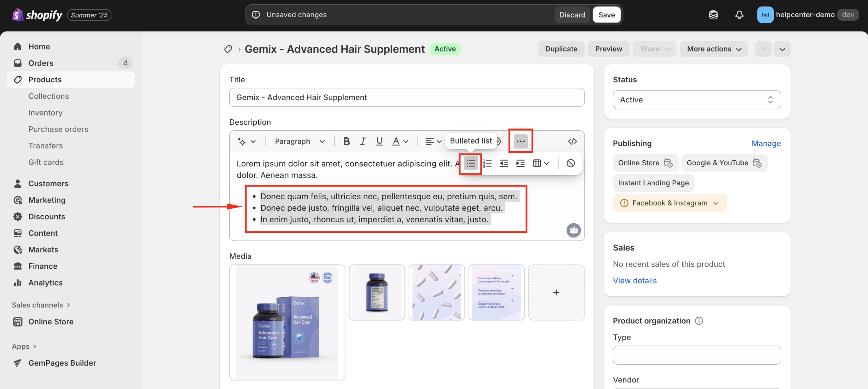The height and width of the screenshot is (389, 868).
Task: Expand the Paragraph style dropdown
Action: tap(300, 141)
